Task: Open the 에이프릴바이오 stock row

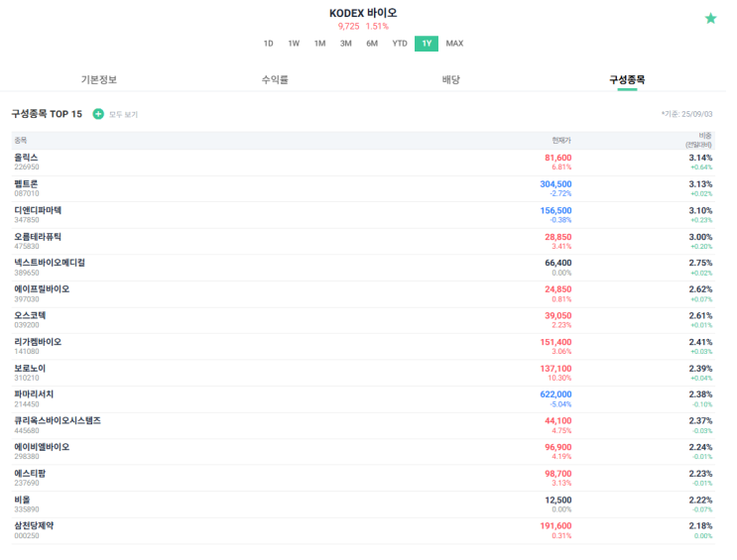Action: (x=363, y=294)
